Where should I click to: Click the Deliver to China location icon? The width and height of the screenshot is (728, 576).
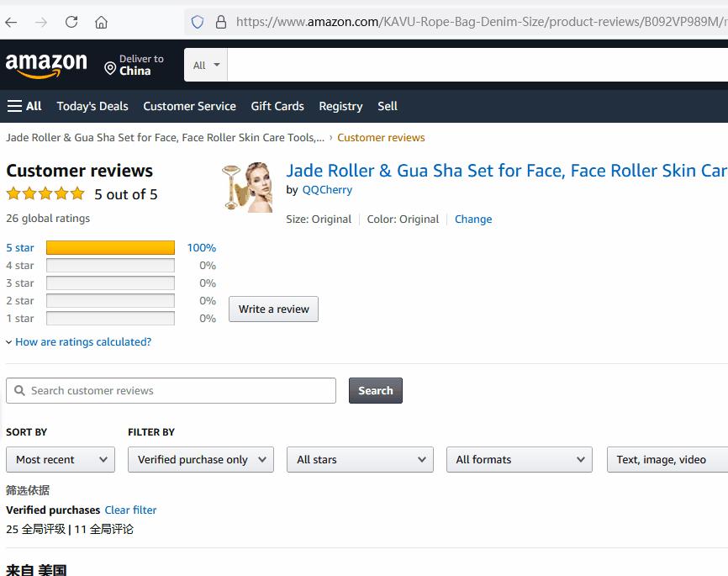110,68
